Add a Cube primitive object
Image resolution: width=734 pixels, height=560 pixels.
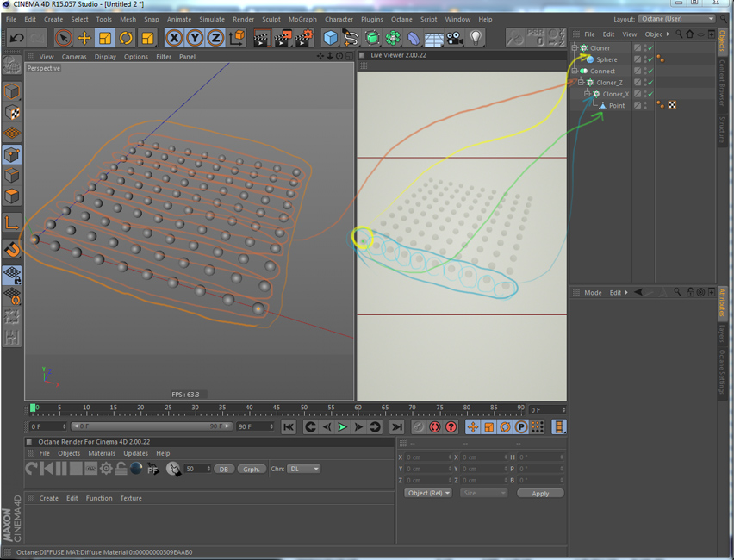coord(330,38)
